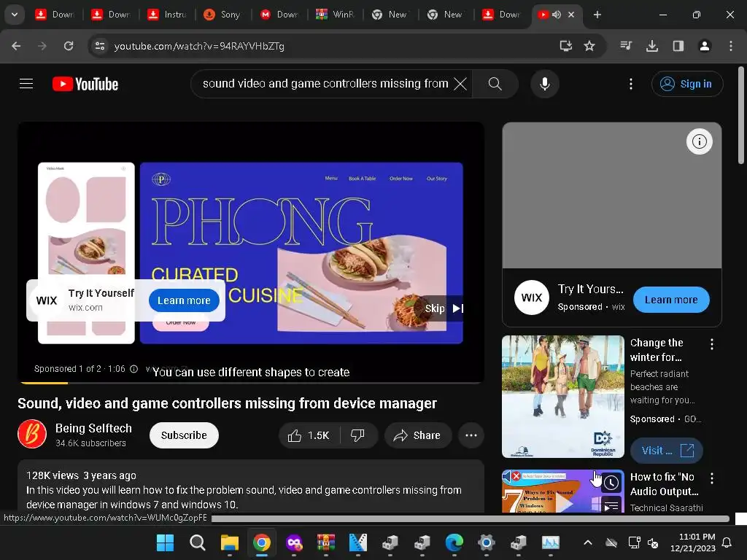This screenshot has width=747, height=560.
Task: Clear the YouTube search query text
Action: coord(460,84)
